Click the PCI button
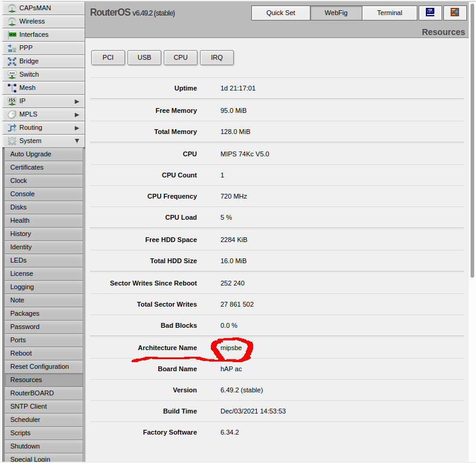Screen dimensions: 476x463 coord(108,57)
